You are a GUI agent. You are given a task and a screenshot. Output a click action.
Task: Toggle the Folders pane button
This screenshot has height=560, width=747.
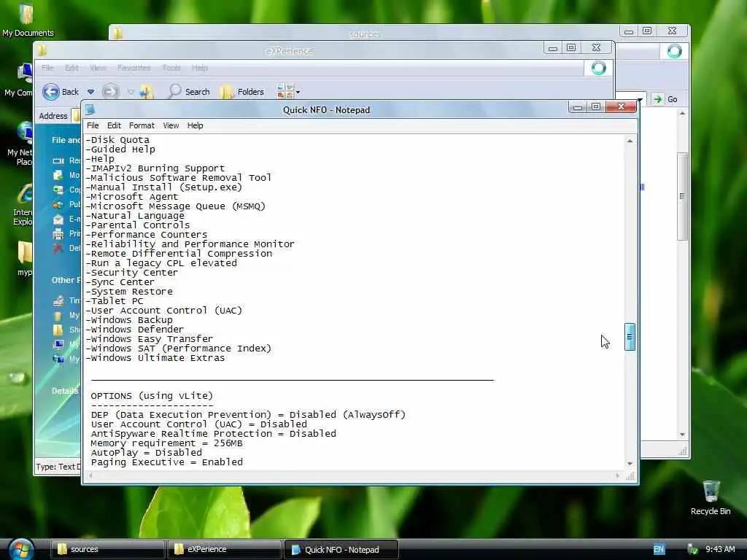pyautogui.click(x=242, y=92)
